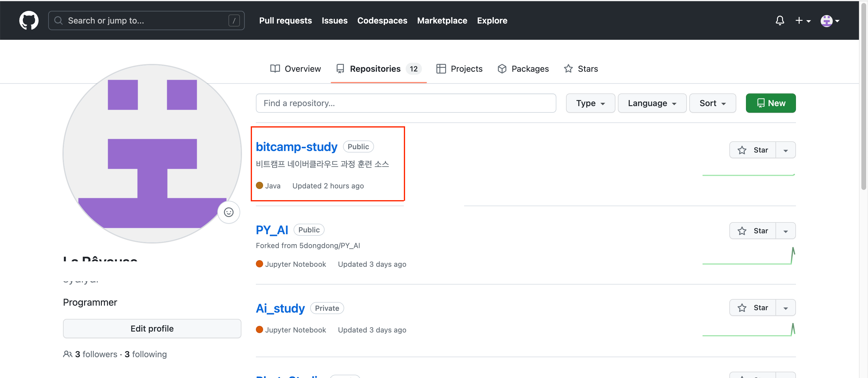Switch to the Projects tab
868x378 pixels.
(x=460, y=69)
